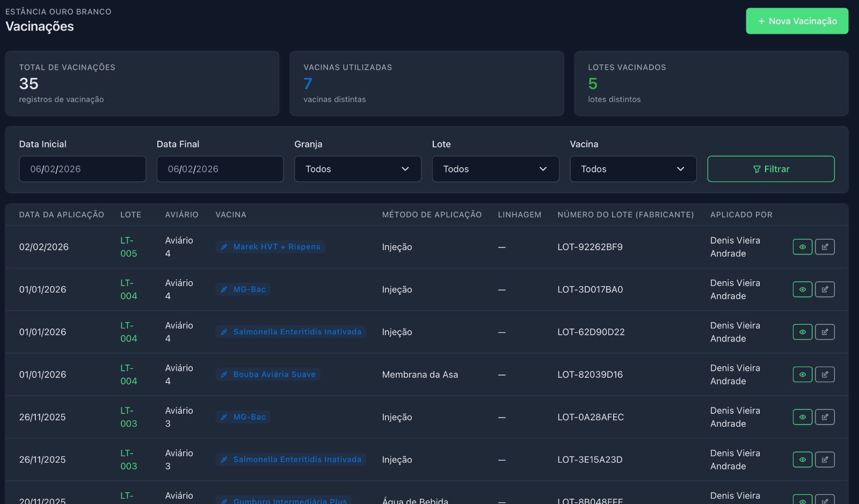Expand the Lote filter dropdown

pos(495,169)
